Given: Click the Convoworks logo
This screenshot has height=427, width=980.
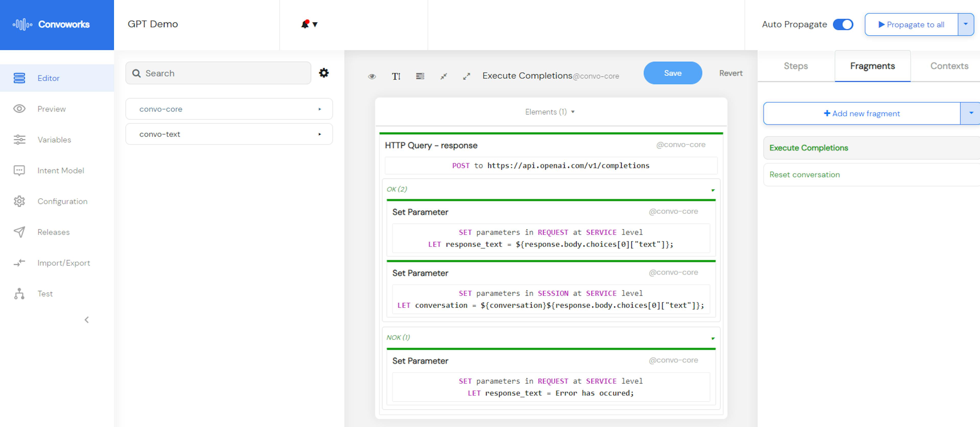Looking at the screenshot, I should click(x=51, y=24).
